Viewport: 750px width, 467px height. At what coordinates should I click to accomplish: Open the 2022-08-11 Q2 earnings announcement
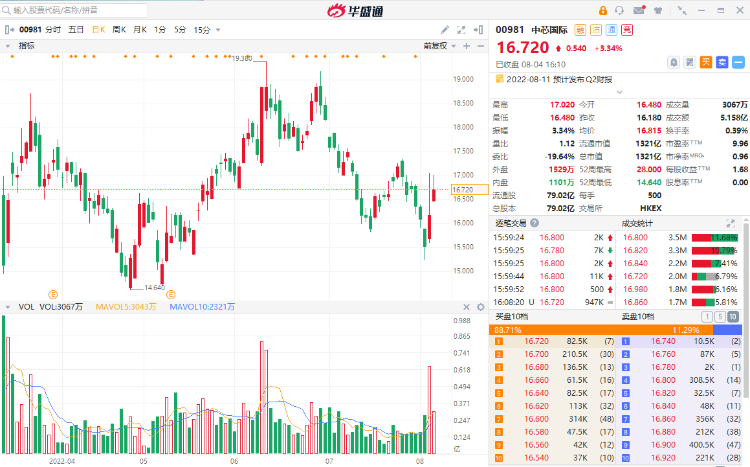[559, 79]
